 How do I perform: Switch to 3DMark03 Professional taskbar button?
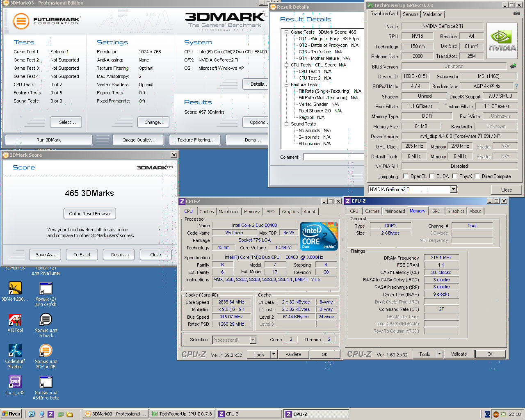click(x=115, y=414)
